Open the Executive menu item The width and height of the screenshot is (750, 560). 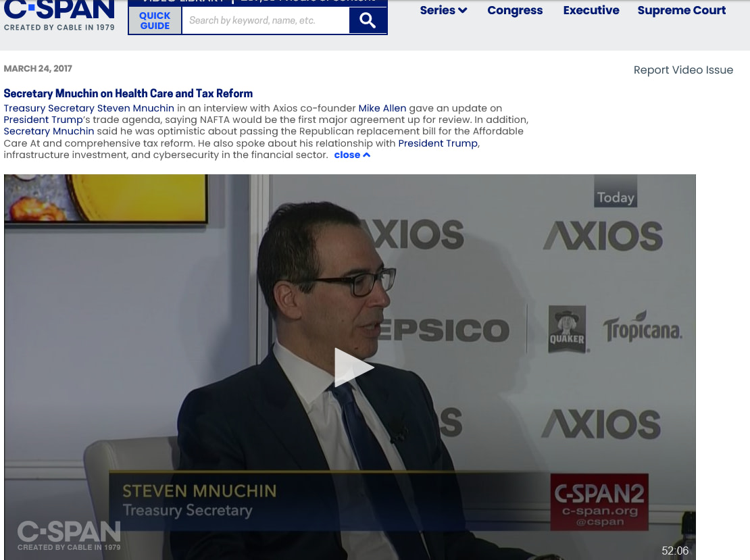[591, 10]
